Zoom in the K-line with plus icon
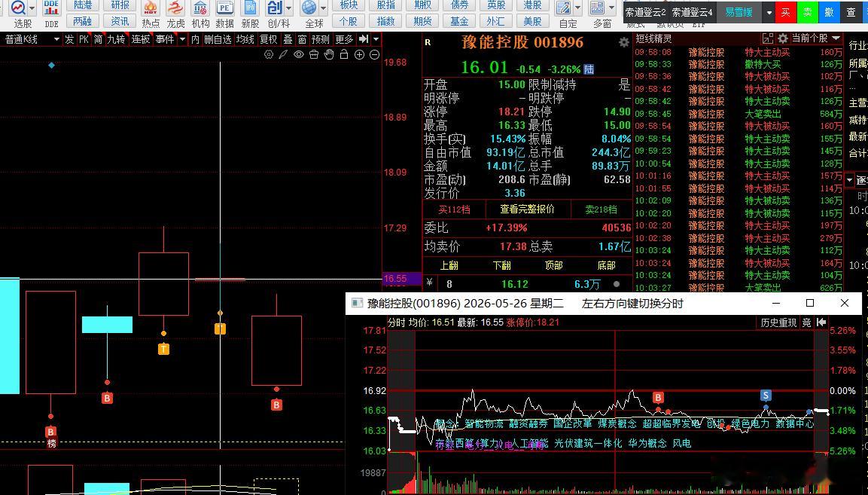 [x=359, y=54]
